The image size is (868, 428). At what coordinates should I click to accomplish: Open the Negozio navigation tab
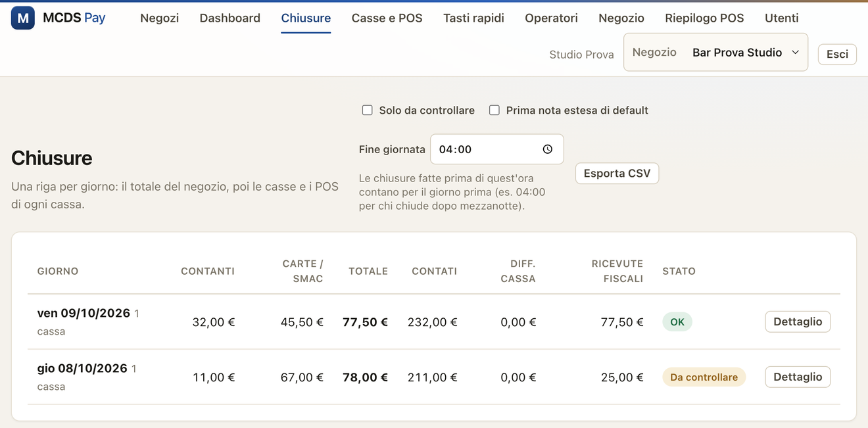click(621, 18)
